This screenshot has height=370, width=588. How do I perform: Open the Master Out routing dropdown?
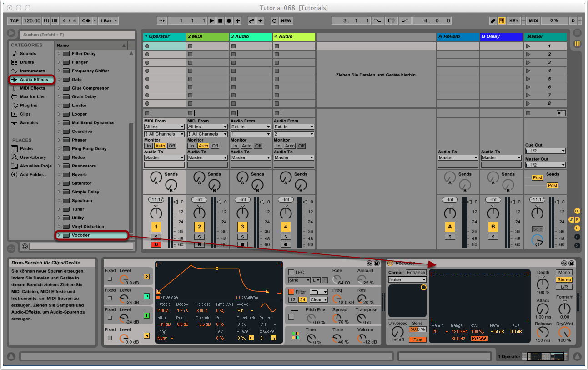(545, 165)
